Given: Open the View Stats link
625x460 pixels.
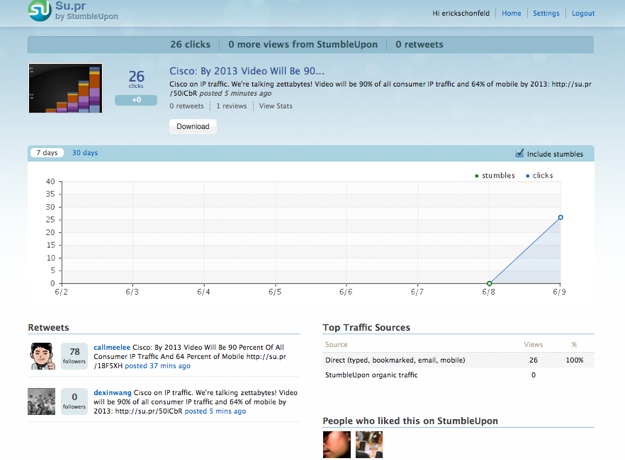Looking at the screenshot, I should click(275, 106).
